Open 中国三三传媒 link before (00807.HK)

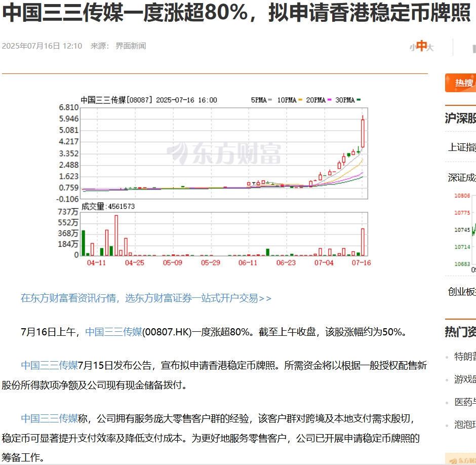[113, 332]
